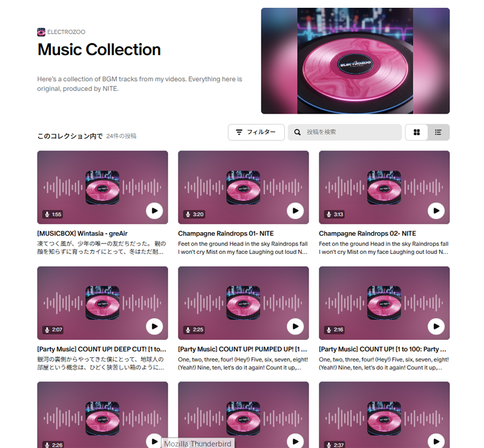Play Champagne Raindrops 02- NITE track
This screenshot has height=448, width=484.
click(436, 211)
